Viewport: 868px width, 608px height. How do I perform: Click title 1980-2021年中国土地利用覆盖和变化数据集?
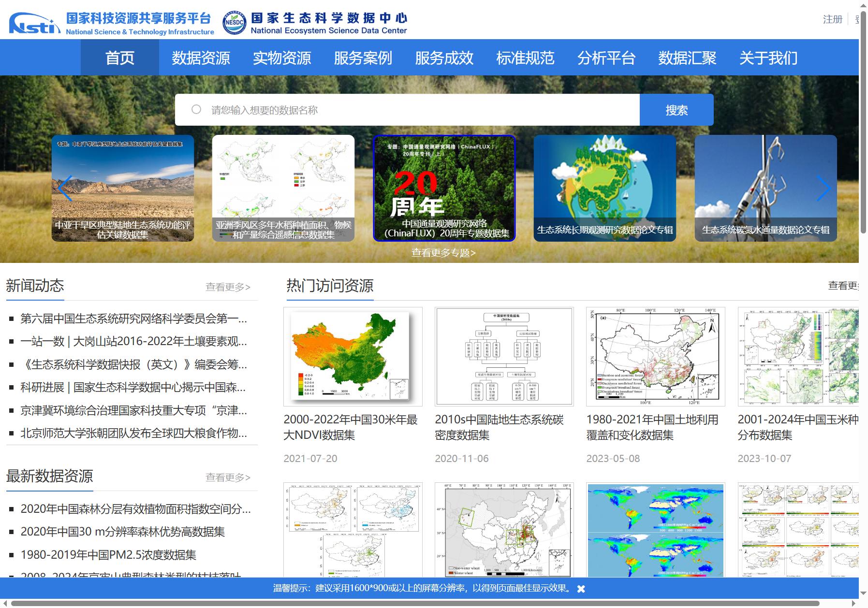(652, 427)
